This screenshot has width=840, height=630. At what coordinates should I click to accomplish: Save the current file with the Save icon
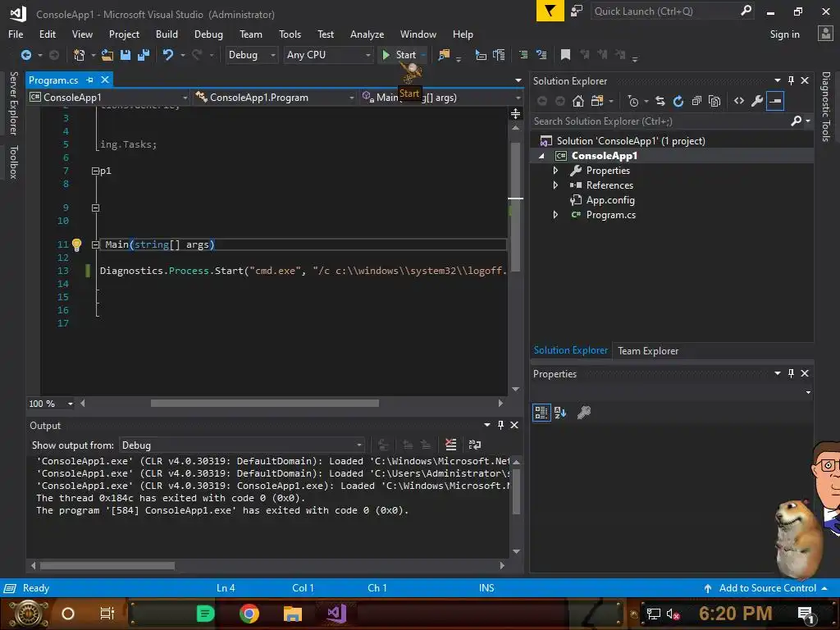point(126,55)
